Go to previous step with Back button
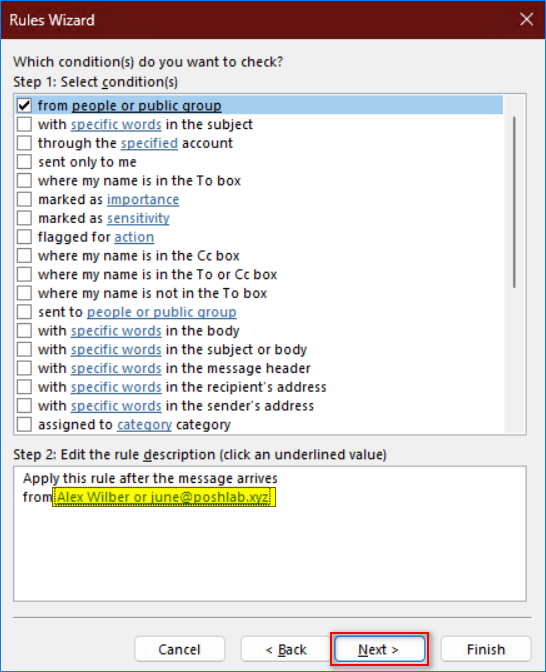Image resolution: width=546 pixels, height=672 pixels. [x=286, y=649]
